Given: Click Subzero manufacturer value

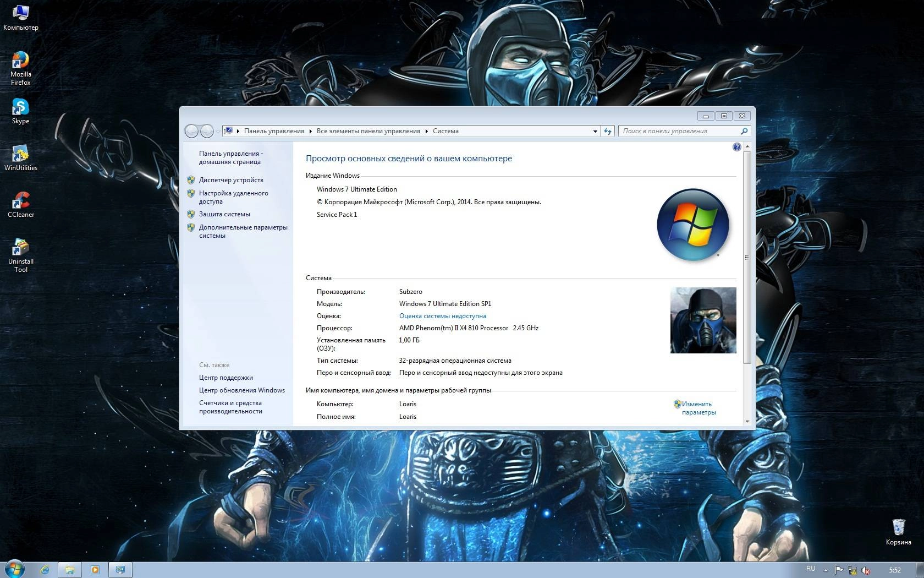Looking at the screenshot, I should [410, 292].
